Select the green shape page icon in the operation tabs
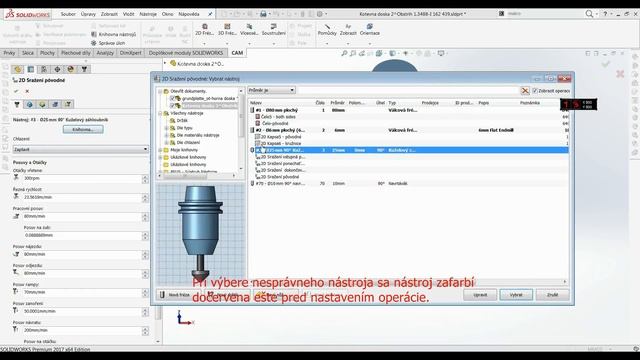This screenshot has height=360, width=640. pyautogui.click(x=42, y=104)
